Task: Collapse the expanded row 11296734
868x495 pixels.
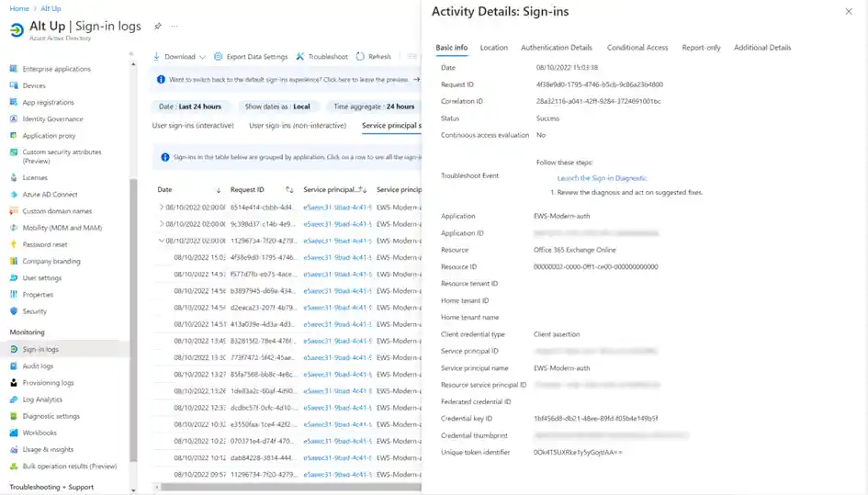Action: click(x=161, y=241)
